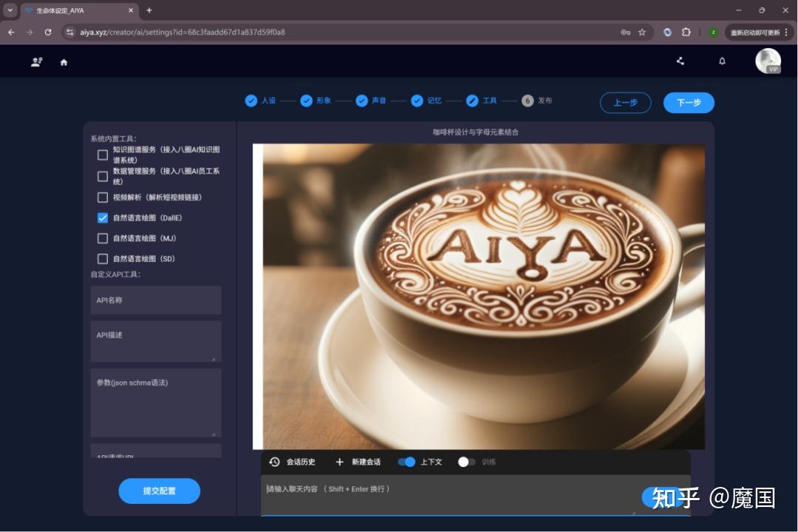Uncheck 自然语言绘图 (DallE) checkbox

coord(102,218)
